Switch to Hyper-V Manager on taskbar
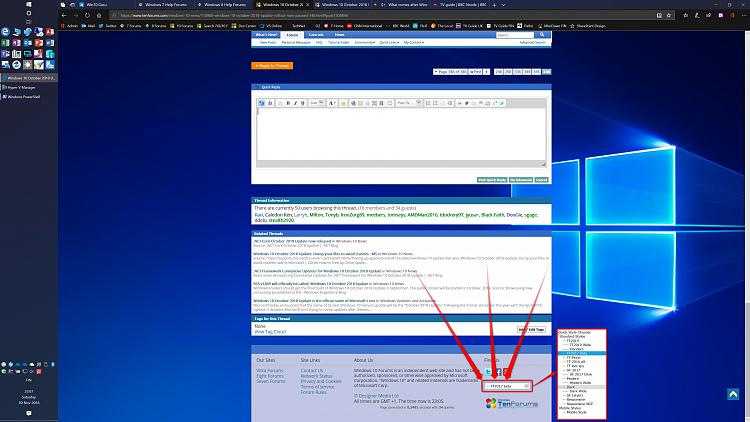This screenshot has height=422, width=750. coord(29,88)
